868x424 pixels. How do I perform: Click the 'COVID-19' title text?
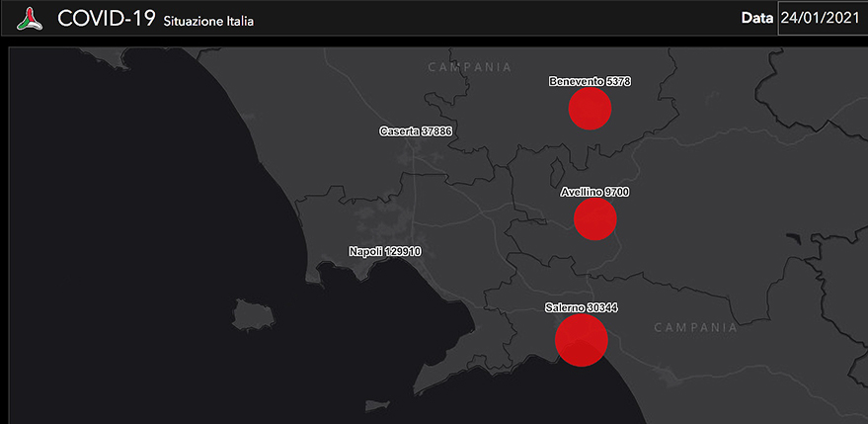[106, 19]
